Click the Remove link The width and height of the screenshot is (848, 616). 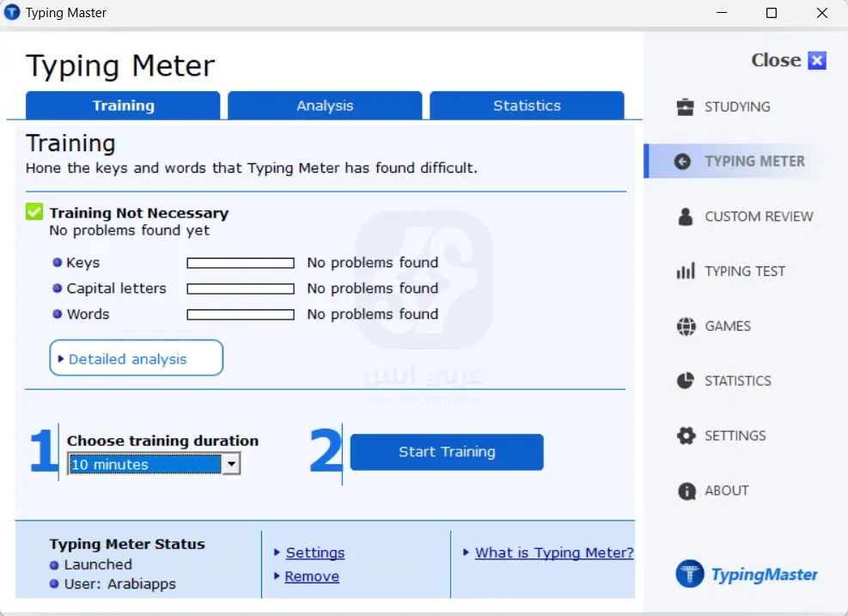coord(312,576)
